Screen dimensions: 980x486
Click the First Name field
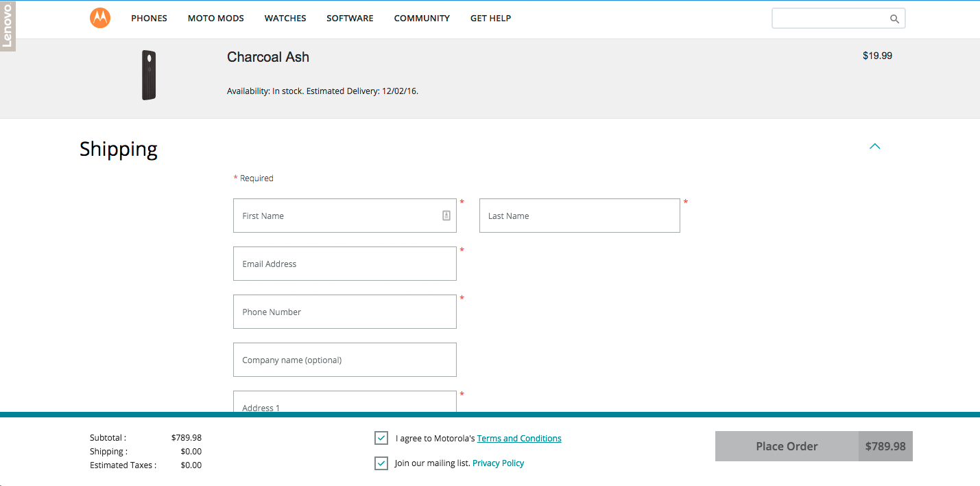tap(345, 216)
